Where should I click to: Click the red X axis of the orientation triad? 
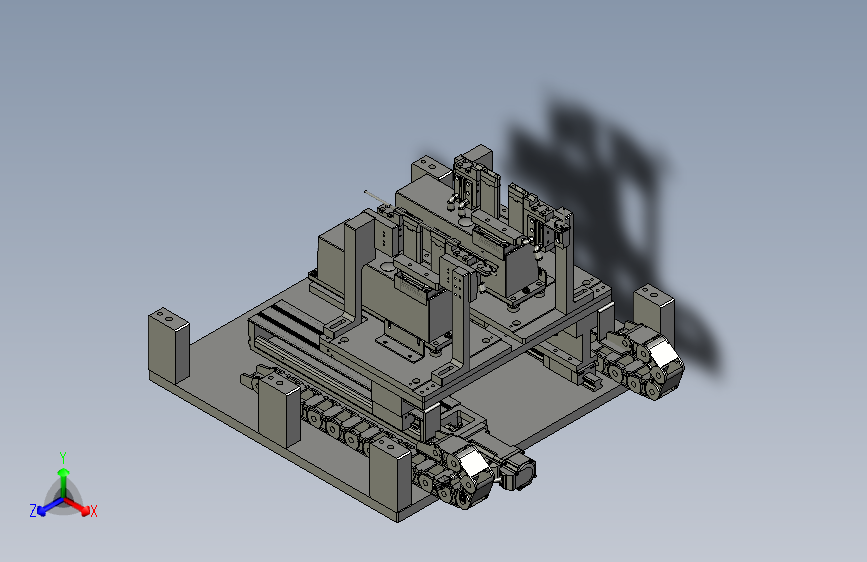tap(78, 506)
